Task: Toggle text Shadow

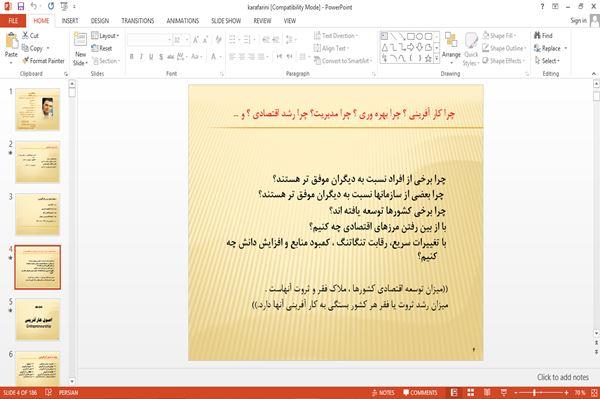Action: tap(161, 57)
